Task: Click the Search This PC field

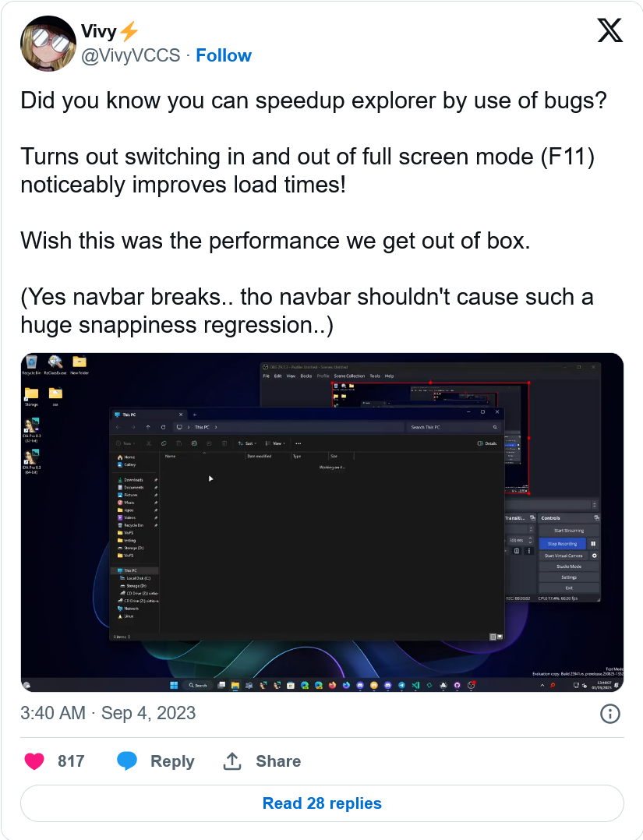Action: [453, 428]
